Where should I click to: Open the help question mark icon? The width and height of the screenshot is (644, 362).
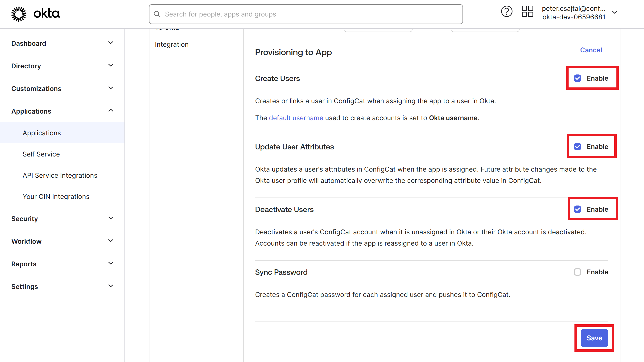[x=507, y=11]
